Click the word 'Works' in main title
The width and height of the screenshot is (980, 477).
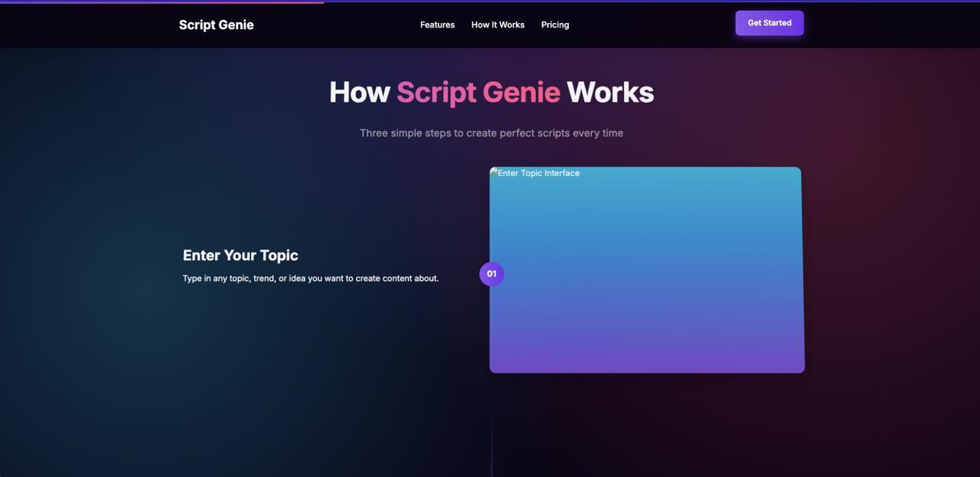(x=609, y=93)
